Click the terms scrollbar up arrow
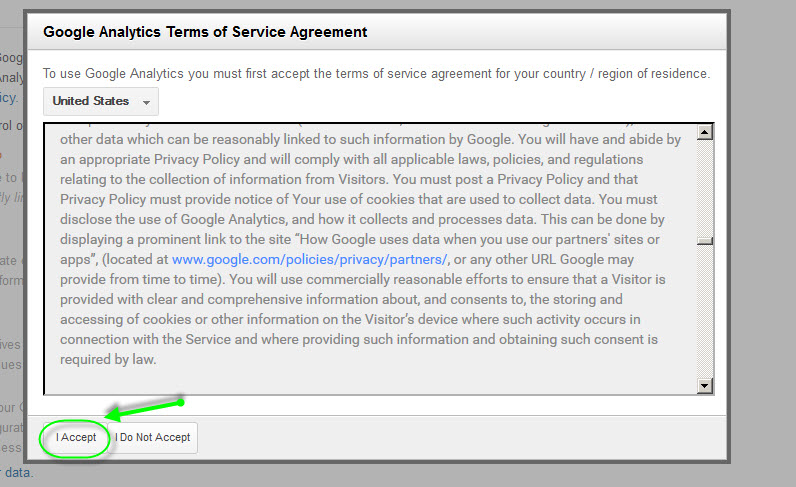Screen dimensions: 796x487 (x=705, y=132)
